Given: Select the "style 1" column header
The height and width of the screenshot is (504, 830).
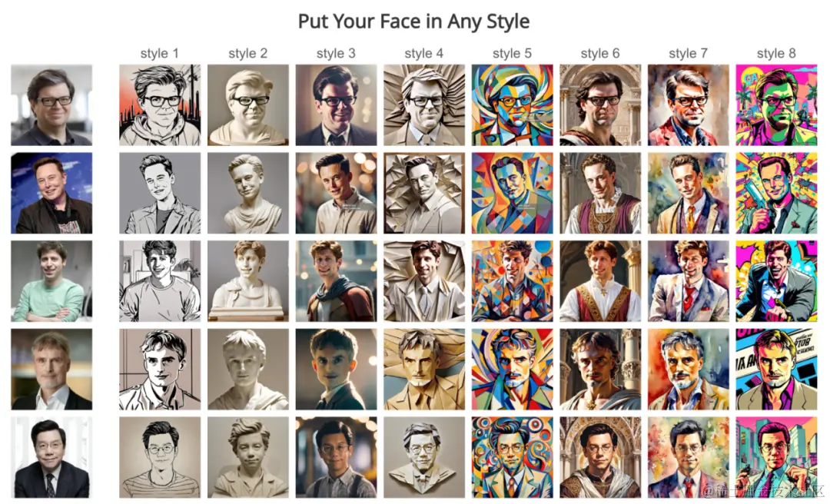Looking at the screenshot, I should pyautogui.click(x=159, y=54).
